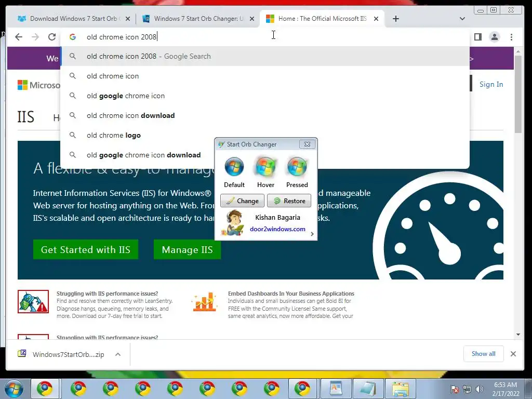The image size is (532, 399).
Task: Click network icon in system tray
Action: (x=467, y=389)
